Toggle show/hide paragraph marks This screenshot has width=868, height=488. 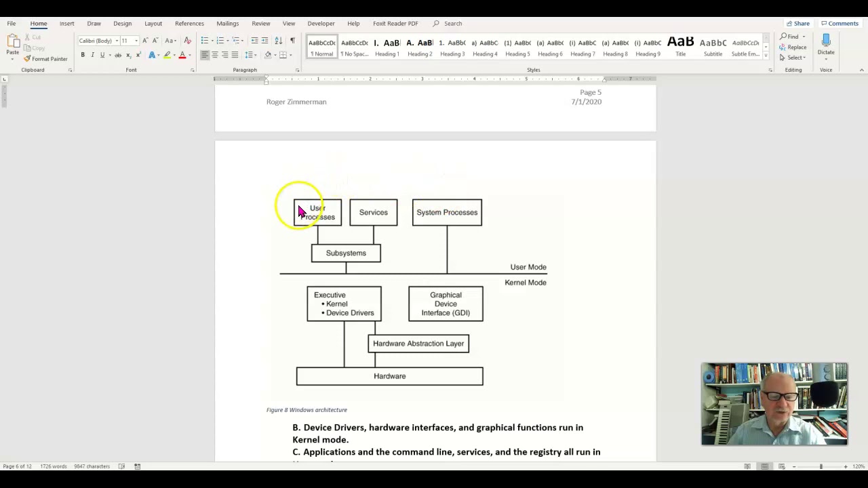(292, 41)
